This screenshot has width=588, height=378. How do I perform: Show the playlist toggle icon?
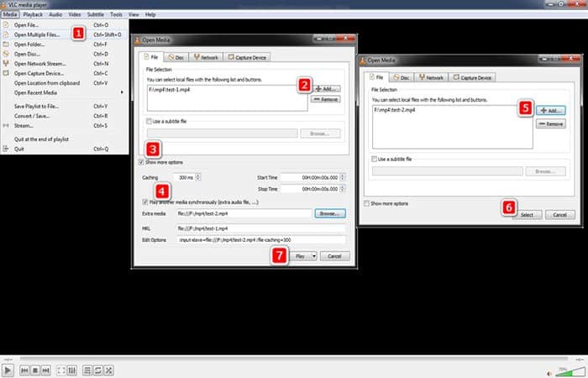(87, 370)
